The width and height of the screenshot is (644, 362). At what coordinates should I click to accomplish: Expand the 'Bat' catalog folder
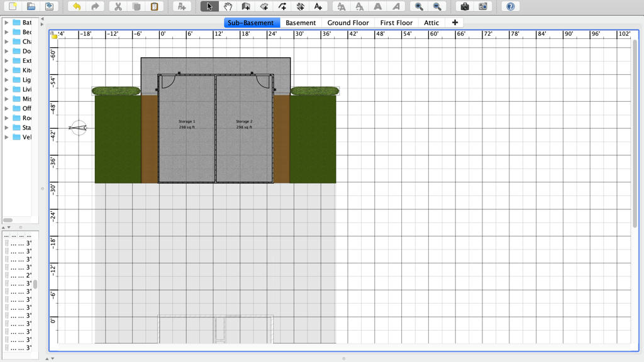pos(6,22)
